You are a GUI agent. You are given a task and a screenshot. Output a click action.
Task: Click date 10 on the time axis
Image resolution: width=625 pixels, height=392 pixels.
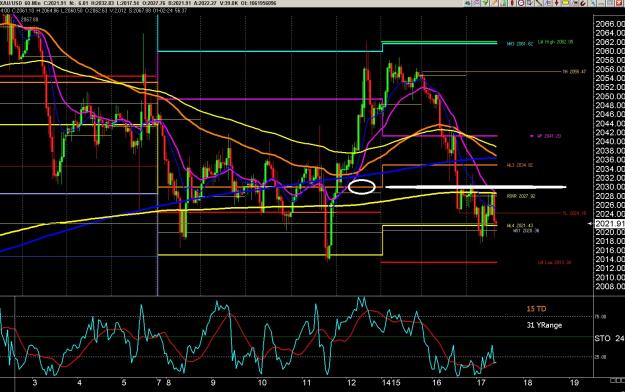click(x=262, y=383)
